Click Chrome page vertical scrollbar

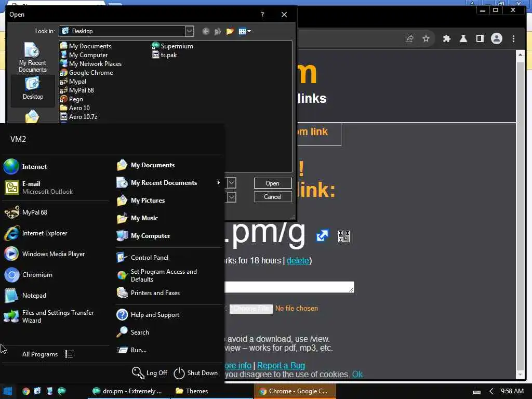pyautogui.click(x=520, y=214)
